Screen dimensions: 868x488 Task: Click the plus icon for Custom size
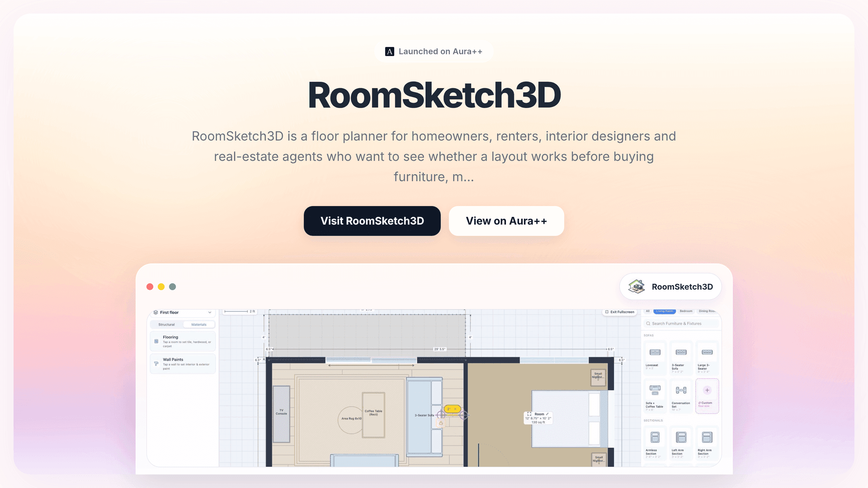[707, 390]
